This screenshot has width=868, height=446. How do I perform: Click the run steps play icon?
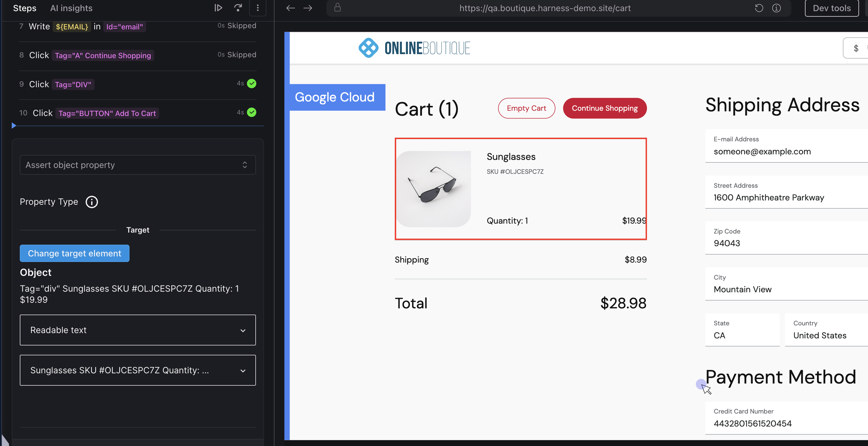218,8
